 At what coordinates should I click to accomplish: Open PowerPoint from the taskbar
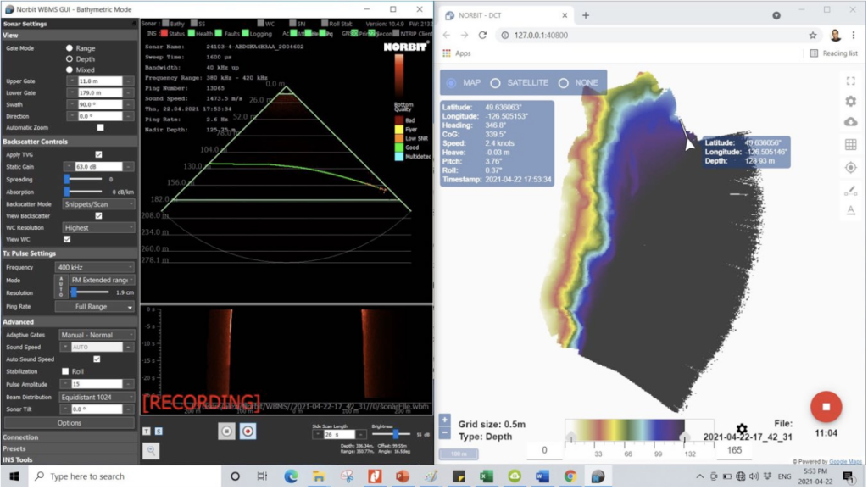tap(403, 476)
